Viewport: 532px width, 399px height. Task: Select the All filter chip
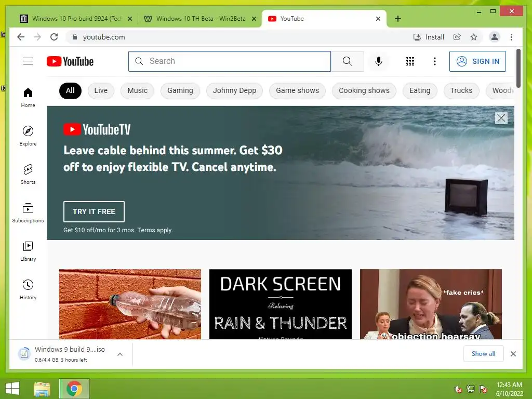[70, 90]
